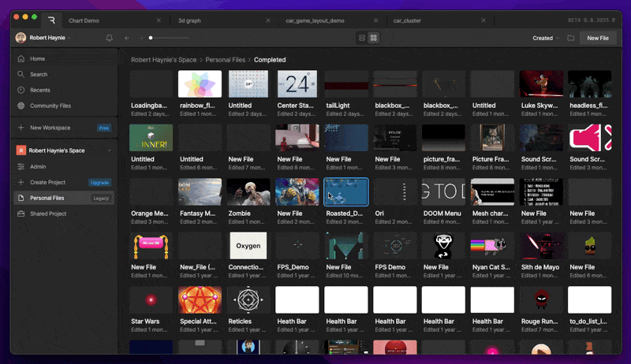Expand the Robert Haynie user menu
The width and height of the screenshot is (631, 364).
tap(47, 38)
